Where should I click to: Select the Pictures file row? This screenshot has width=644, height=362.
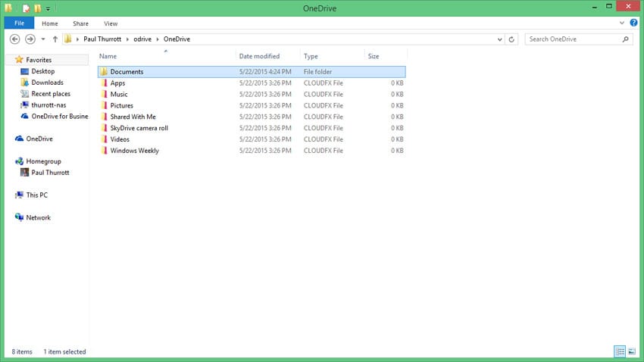252,105
